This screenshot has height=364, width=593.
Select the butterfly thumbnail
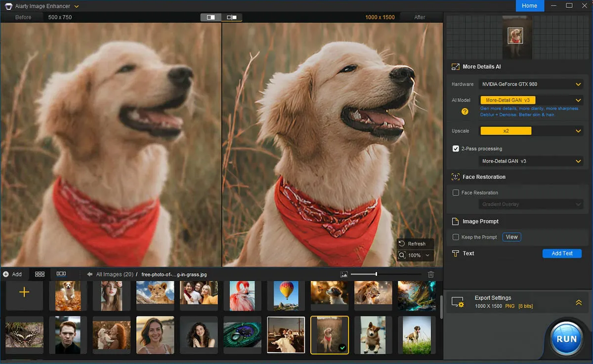pos(24,335)
